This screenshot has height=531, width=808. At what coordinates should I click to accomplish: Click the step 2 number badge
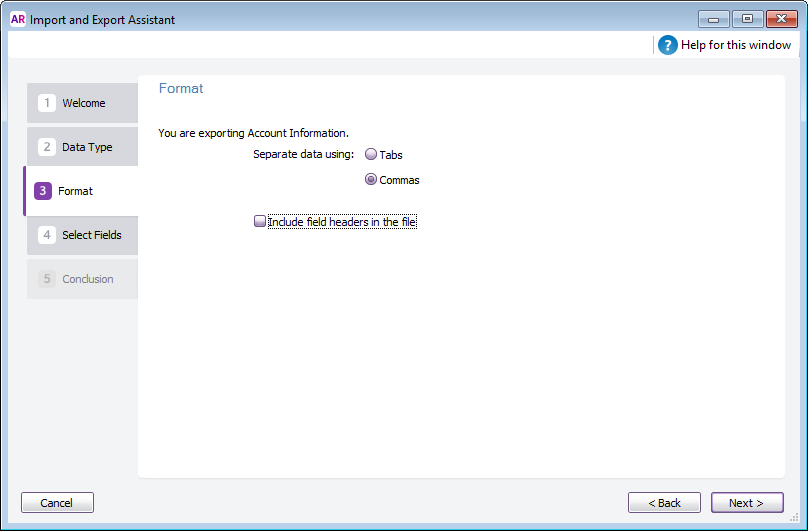(x=46, y=147)
